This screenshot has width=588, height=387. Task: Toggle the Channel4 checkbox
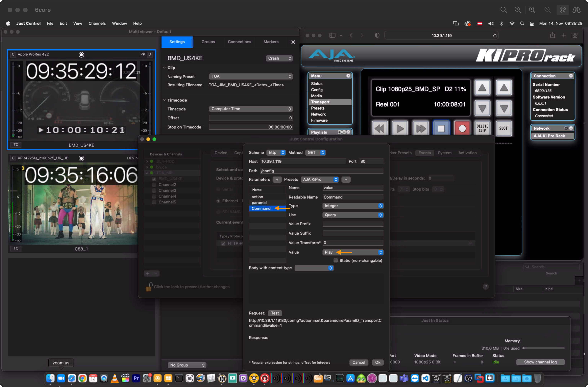click(154, 196)
